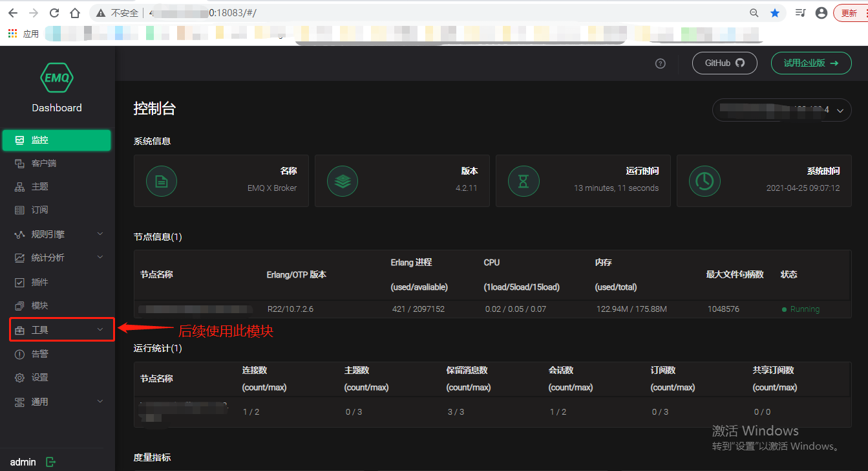Open the node selector dropdown
868x471 pixels.
pyautogui.click(x=781, y=110)
